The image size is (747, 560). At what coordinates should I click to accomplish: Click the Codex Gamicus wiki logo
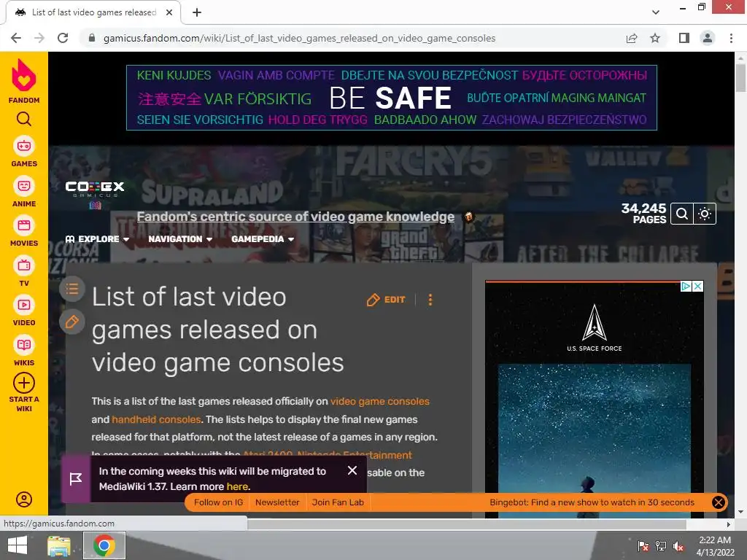coord(95,195)
